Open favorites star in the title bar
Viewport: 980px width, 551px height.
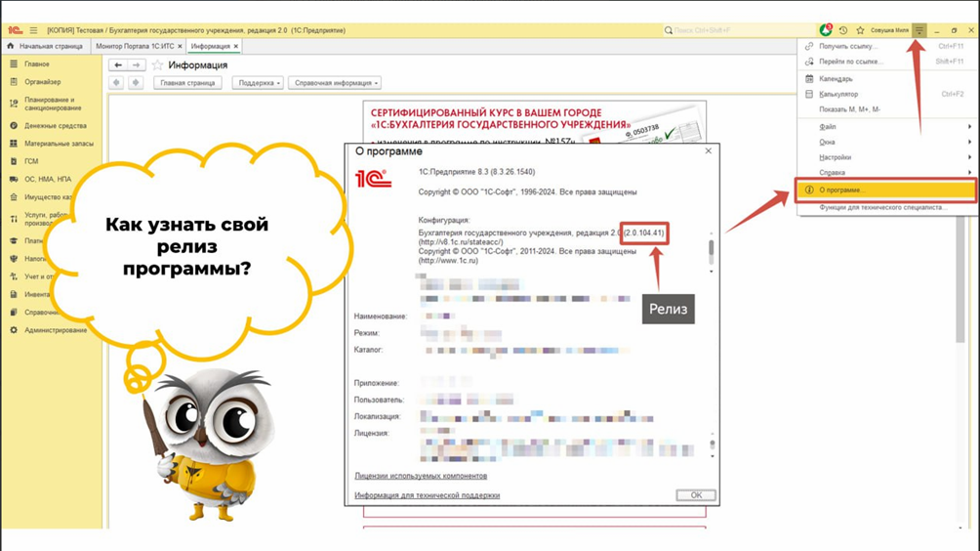coord(860,30)
